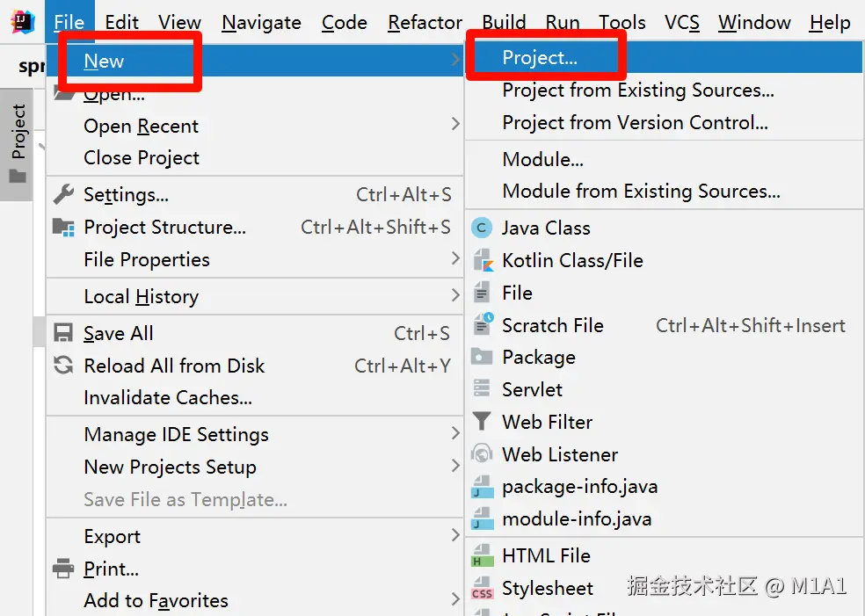
Task: Choose Invalidate Caches option
Action: (x=168, y=398)
